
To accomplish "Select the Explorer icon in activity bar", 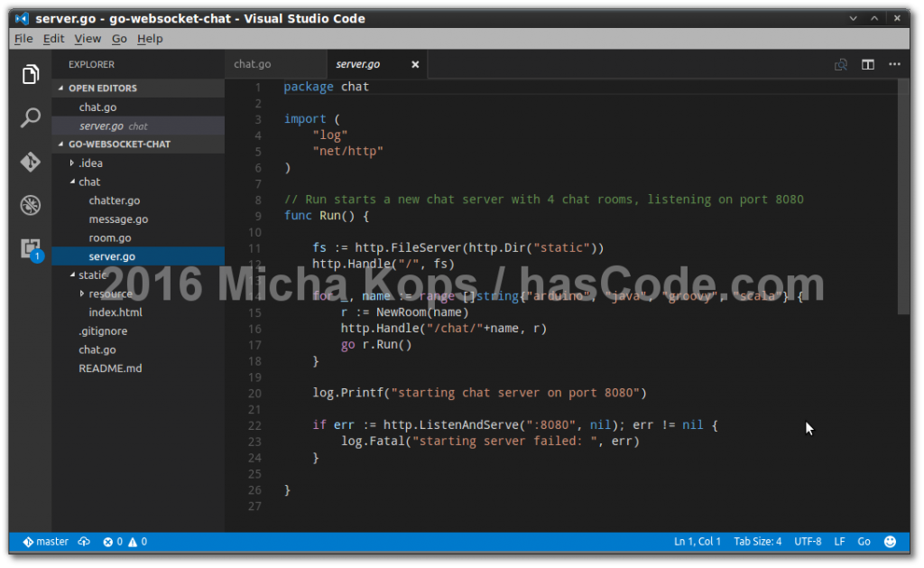I will click(x=30, y=74).
